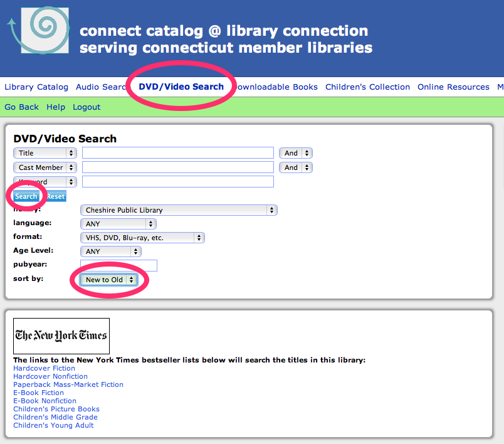The image size is (504, 444).
Task: Switch to DVD/Video Search tab
Action: [181, 87]
